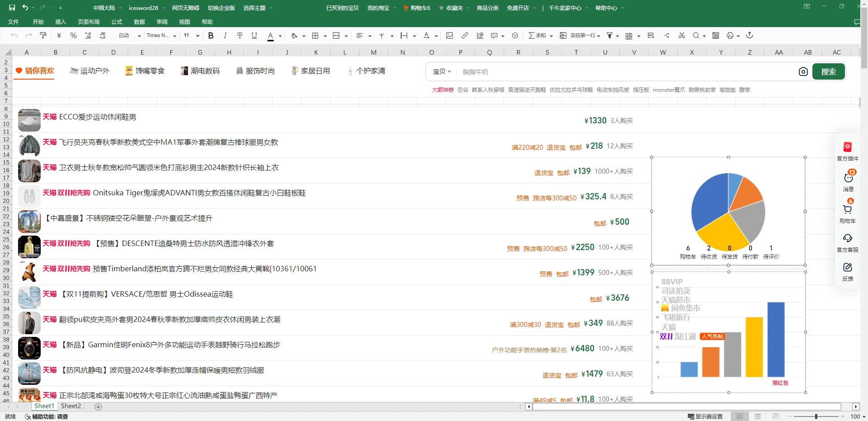
Task: Select column A header
Action: pyautogui.click(x=27, y=52)
